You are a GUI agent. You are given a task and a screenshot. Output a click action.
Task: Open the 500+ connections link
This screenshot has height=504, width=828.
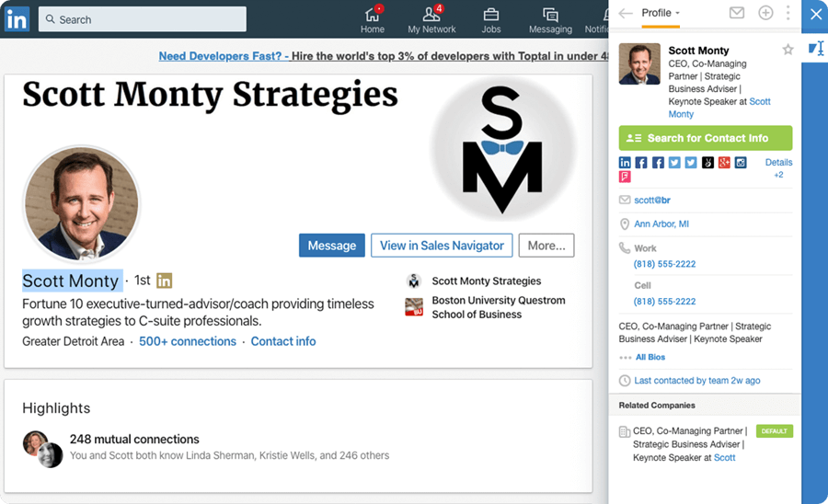pyautogui.click(x=188, y=341)
